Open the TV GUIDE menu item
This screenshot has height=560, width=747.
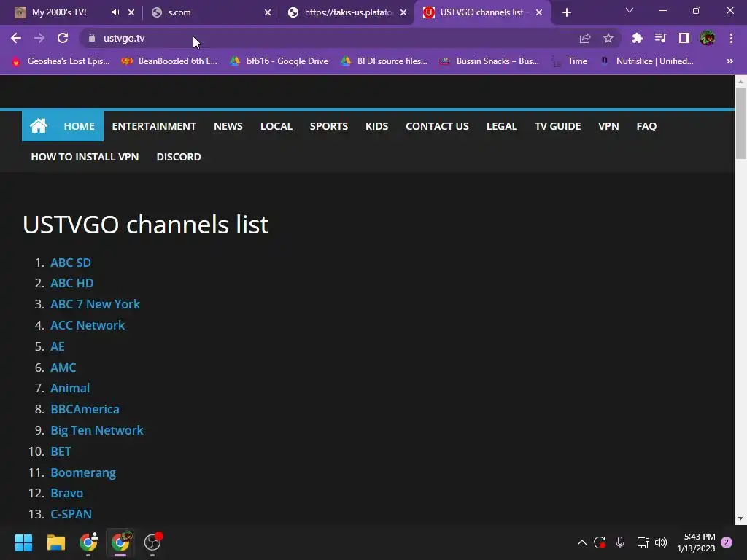tap(558, 126)
